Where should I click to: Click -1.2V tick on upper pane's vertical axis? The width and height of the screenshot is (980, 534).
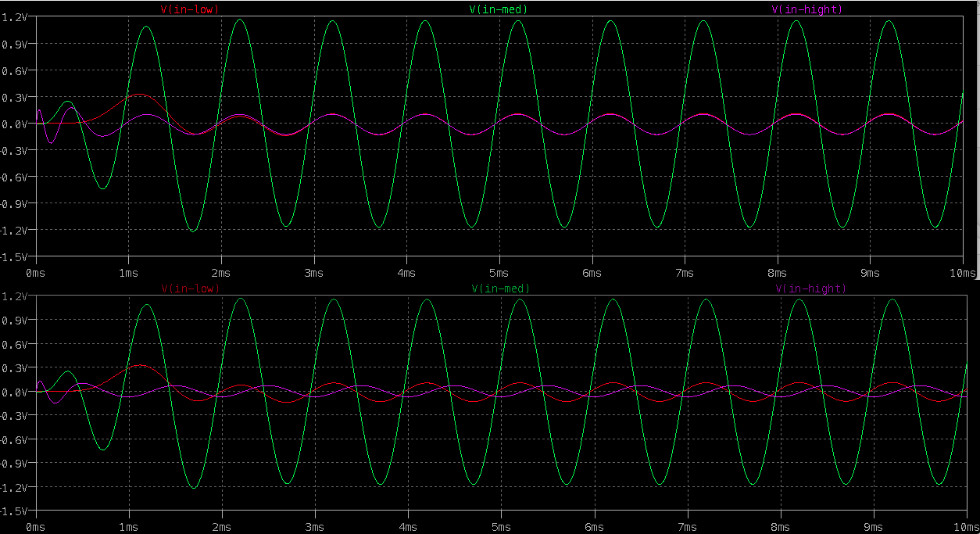point(15,230)
